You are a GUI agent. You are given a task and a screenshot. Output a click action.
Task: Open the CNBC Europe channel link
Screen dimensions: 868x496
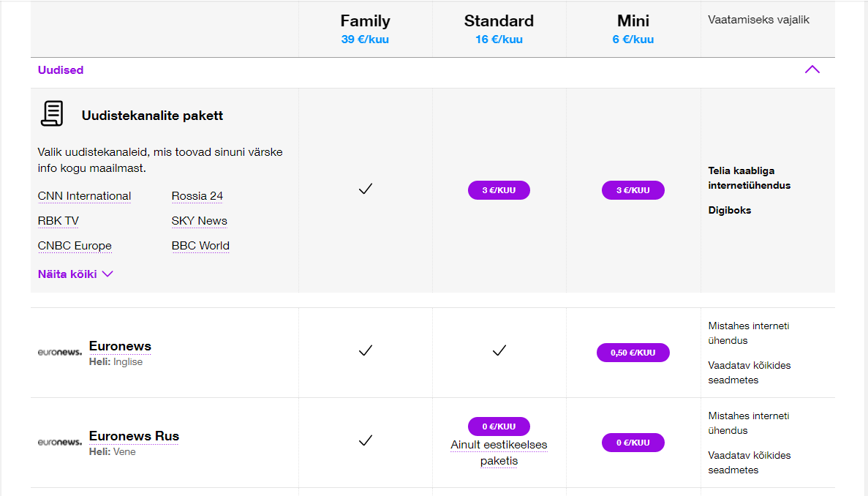coord(75,246)
